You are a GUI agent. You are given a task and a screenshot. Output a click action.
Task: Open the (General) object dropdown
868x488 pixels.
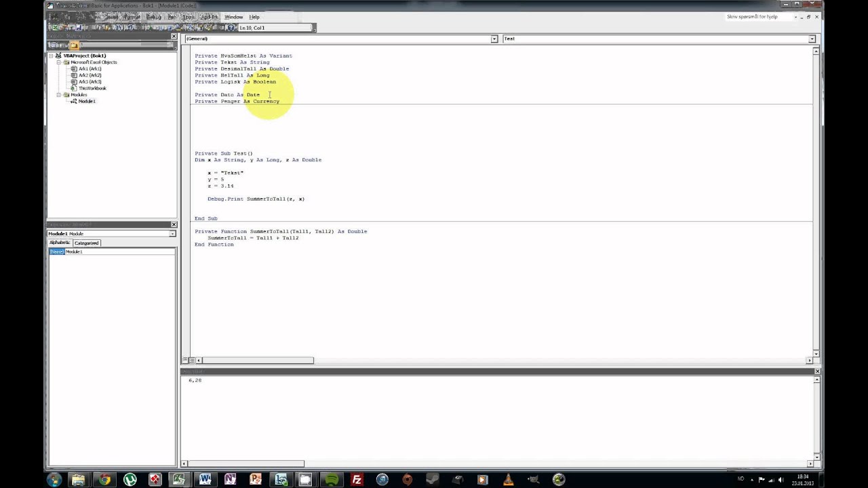coord(494,39)
